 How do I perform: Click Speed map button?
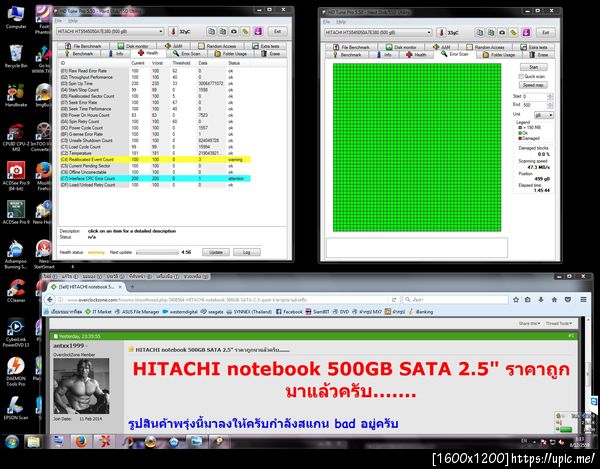pos(533,85)
